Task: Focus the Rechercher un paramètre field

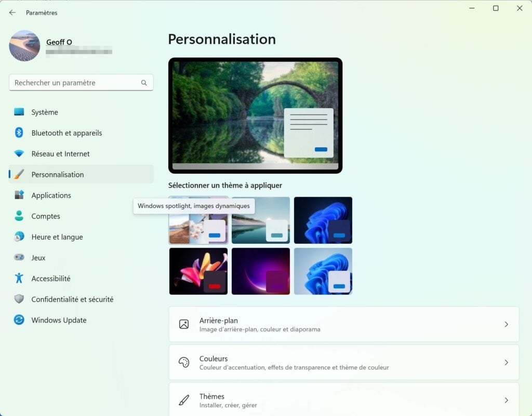Action: tap(81, 83)
